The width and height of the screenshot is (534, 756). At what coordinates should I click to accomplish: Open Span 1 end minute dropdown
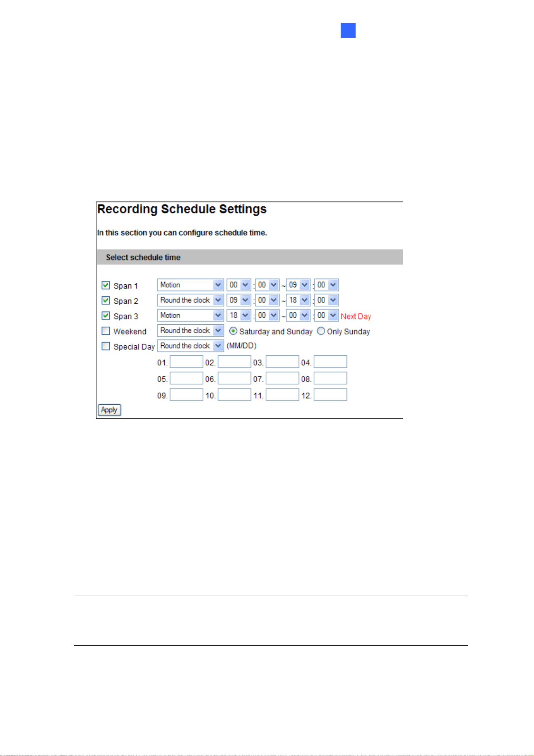pos(327,285)
